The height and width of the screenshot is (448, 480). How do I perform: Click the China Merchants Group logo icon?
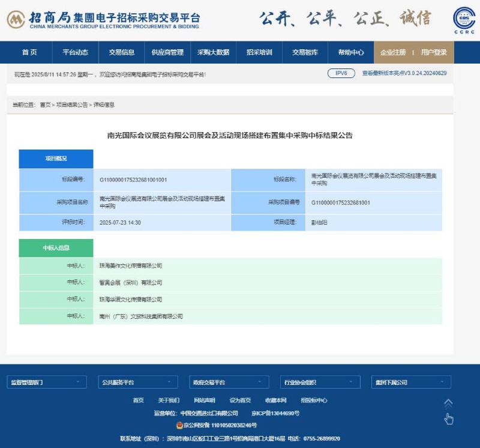point(16,19)
